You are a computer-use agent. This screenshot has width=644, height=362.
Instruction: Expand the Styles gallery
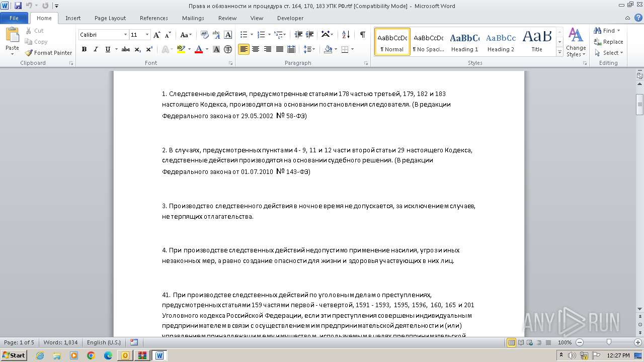coord(559,52)
